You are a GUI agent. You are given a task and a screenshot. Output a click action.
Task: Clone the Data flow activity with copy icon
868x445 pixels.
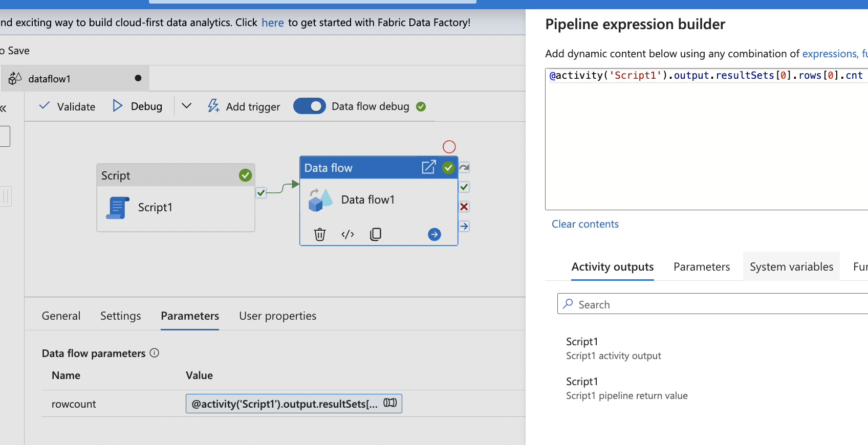click(376, 234)
